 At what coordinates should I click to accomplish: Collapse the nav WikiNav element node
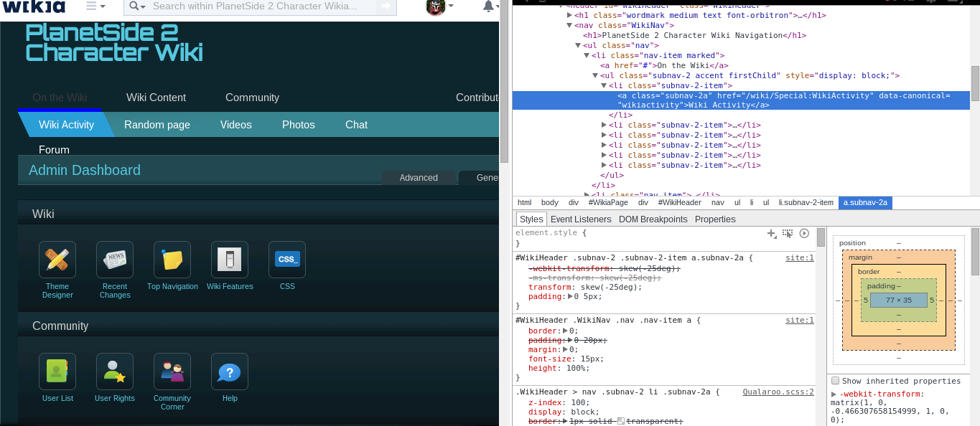[569, 25]
